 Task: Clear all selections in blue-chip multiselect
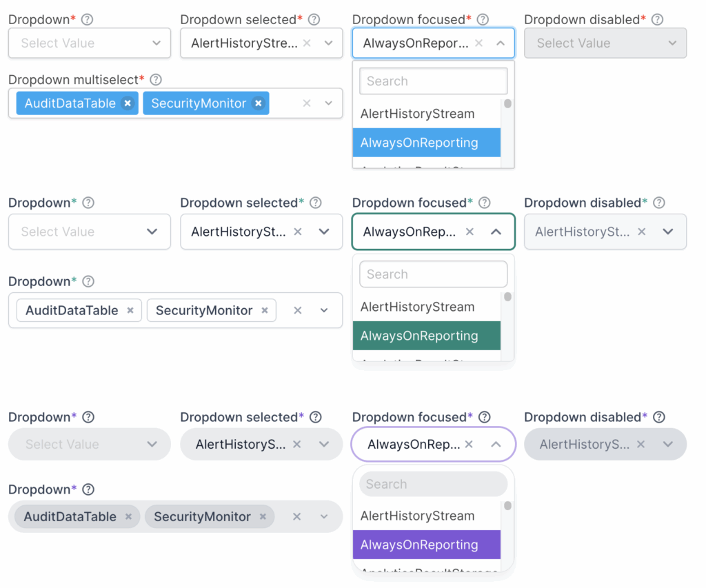point(307,103)
